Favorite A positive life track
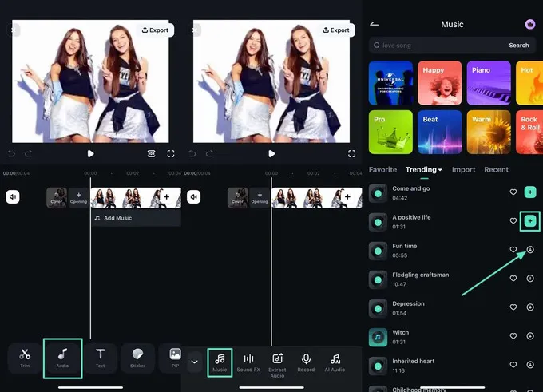Screen dimensions: 543x392 [513, 221]
